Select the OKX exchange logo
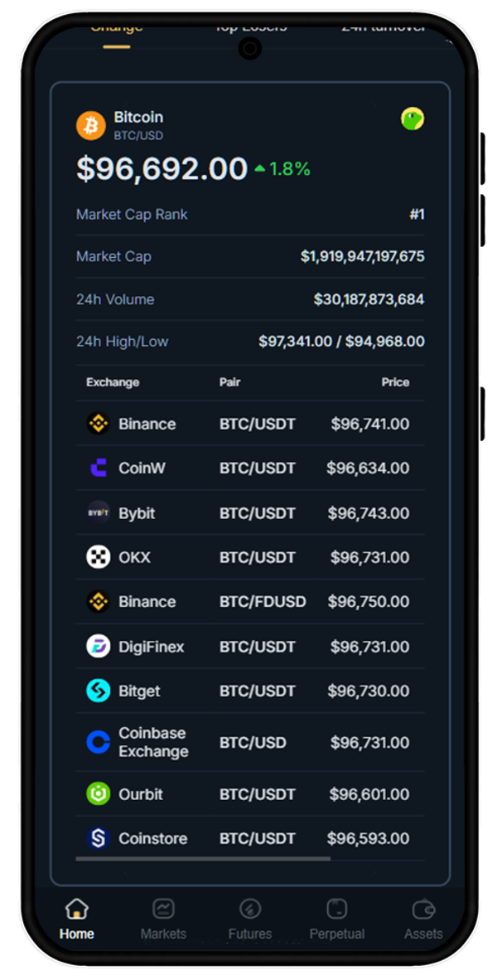497x980 pixels. tap(99, 557)
